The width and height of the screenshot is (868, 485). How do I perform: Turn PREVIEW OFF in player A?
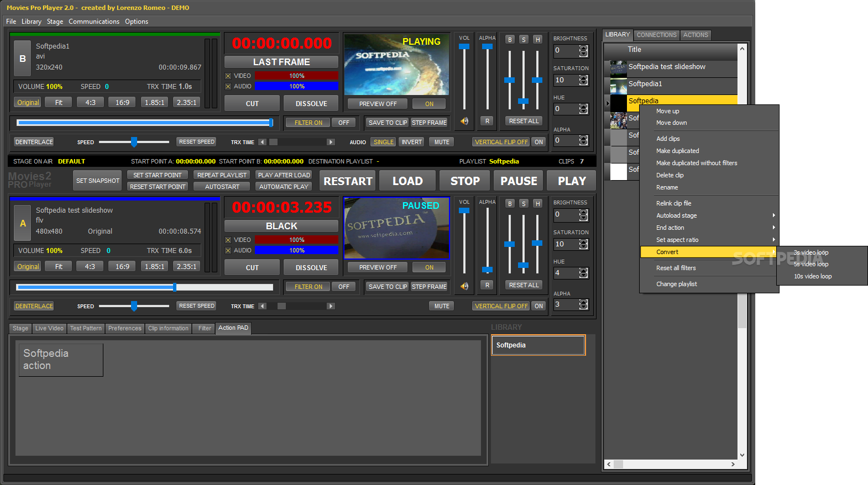click(378, 267)
